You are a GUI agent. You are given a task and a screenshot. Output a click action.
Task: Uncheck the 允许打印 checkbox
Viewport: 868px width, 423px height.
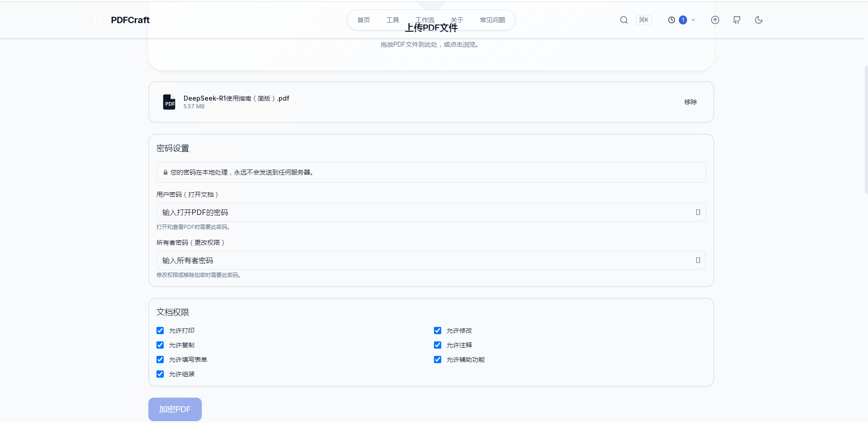tap(160, 331)
